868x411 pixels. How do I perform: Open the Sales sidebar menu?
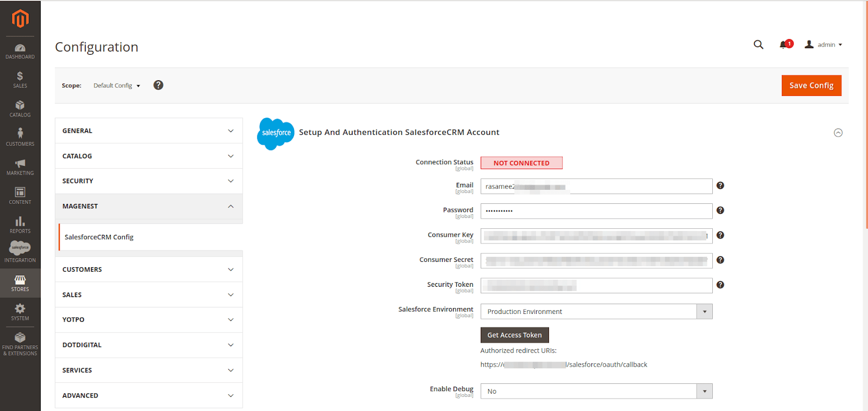tap(20, 80)
